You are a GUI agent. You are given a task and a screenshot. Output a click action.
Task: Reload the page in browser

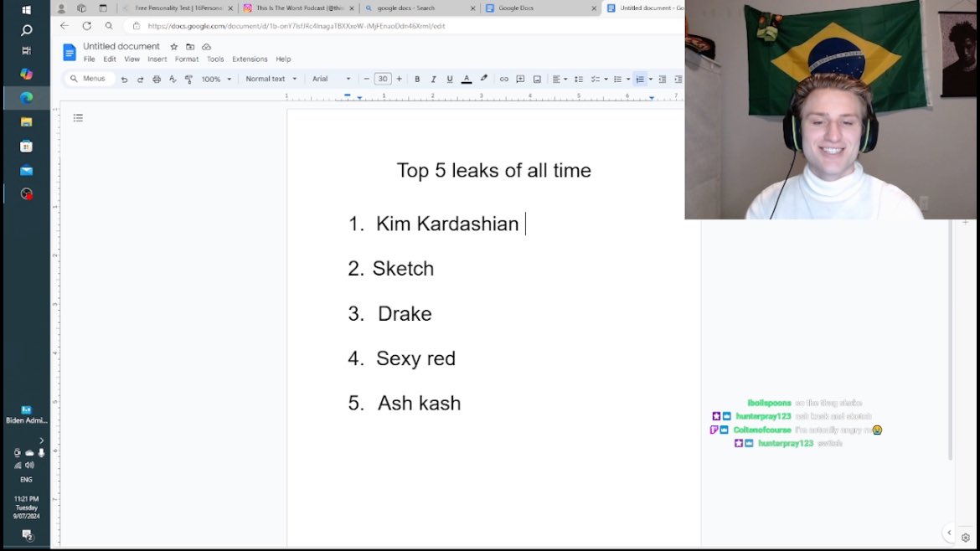[x=87, y=26]
